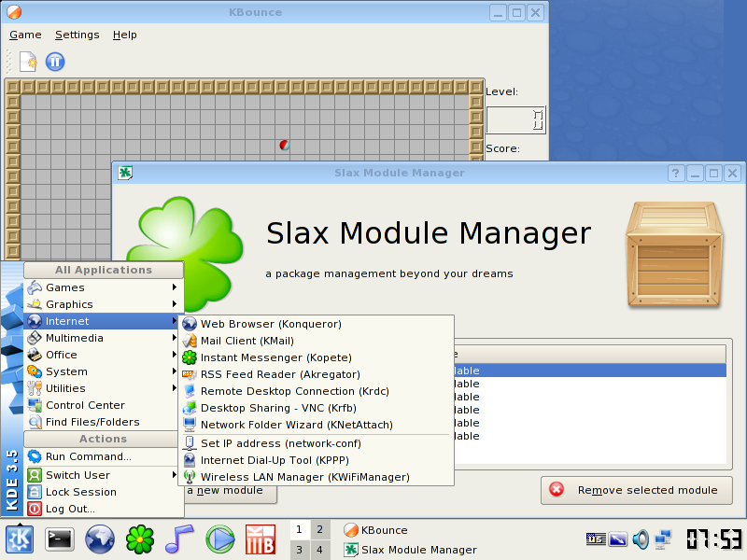Screen dimensions: 747x560
Task: Launch Kopete from the green flower panel icon
Action: (x=140, y=539)
